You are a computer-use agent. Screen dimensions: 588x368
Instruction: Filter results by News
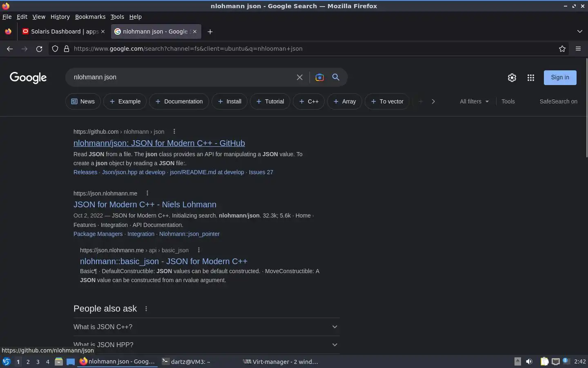coord(83,101)
